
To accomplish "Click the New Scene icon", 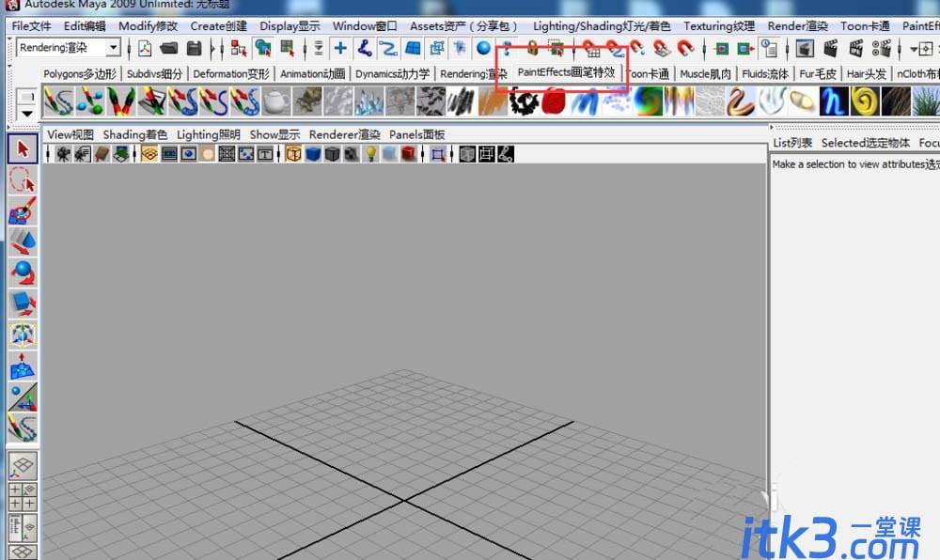I will click(145, 49).
